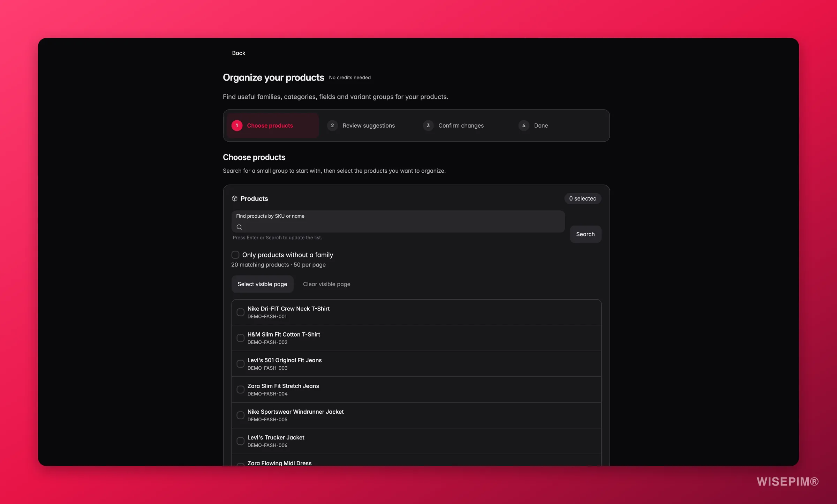The image size is (837, 504).
Task: Open the Confirm changes step
Action: (461, 126)
